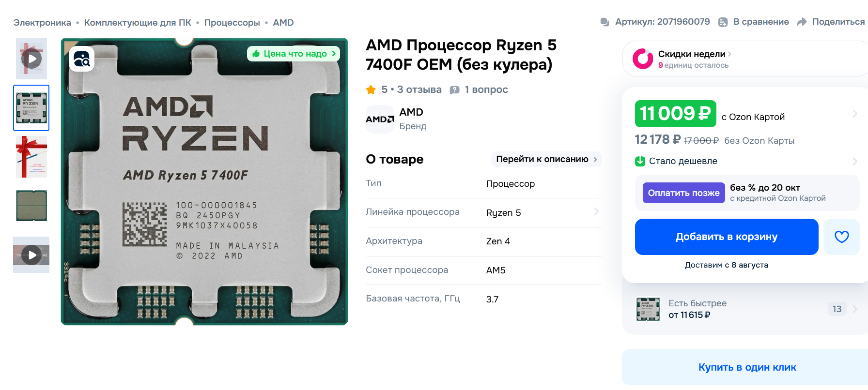This screenshot has width=868, height=390.
Task: Click the AMD brand logo
Action: [380, 119]
